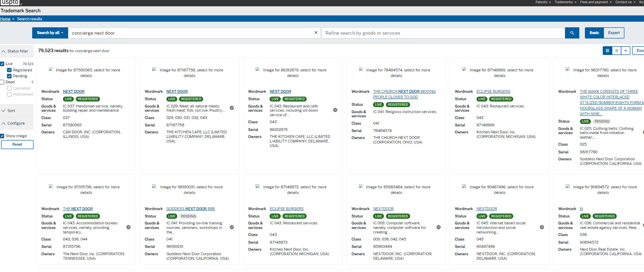Screen dimensions: 644x272
Task: Expand goods details for serial 90487496
Action: [x=542, y=227]
